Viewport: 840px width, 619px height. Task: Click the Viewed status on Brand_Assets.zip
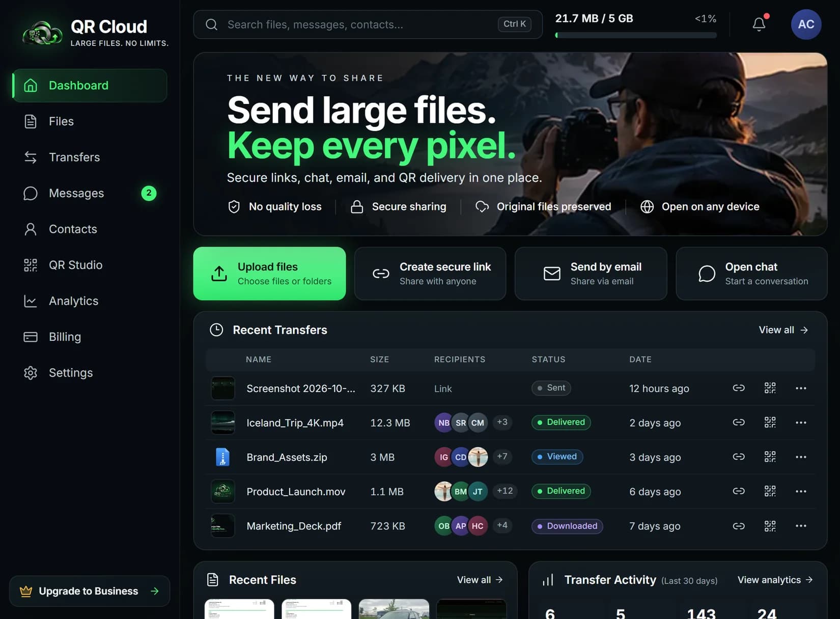(557, 456)
